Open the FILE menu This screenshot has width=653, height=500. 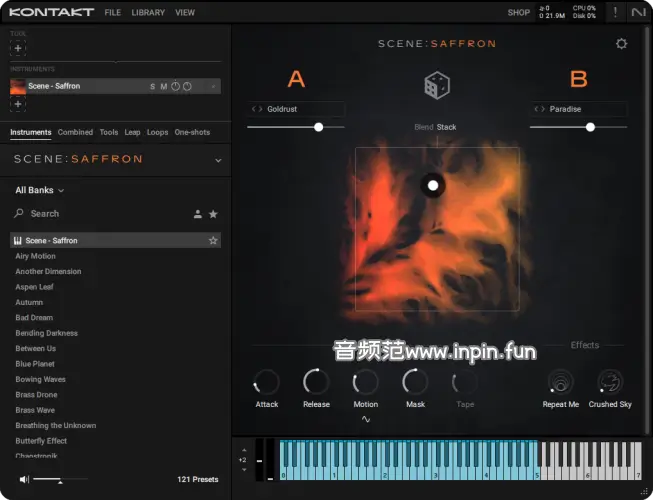click(112, 12)
